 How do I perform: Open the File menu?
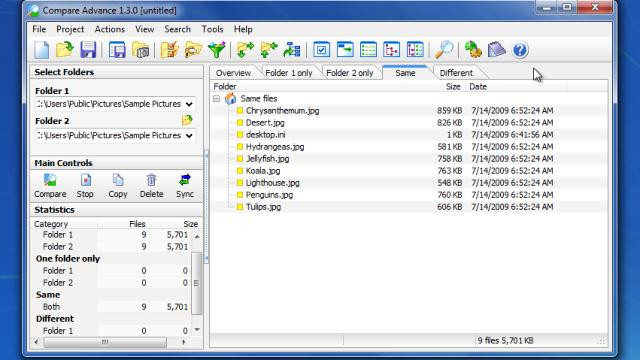pyautogui.click(x=39, y=29)
